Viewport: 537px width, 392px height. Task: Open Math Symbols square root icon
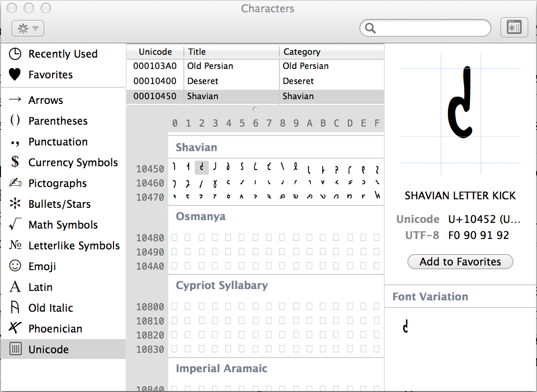coord(15,224)
